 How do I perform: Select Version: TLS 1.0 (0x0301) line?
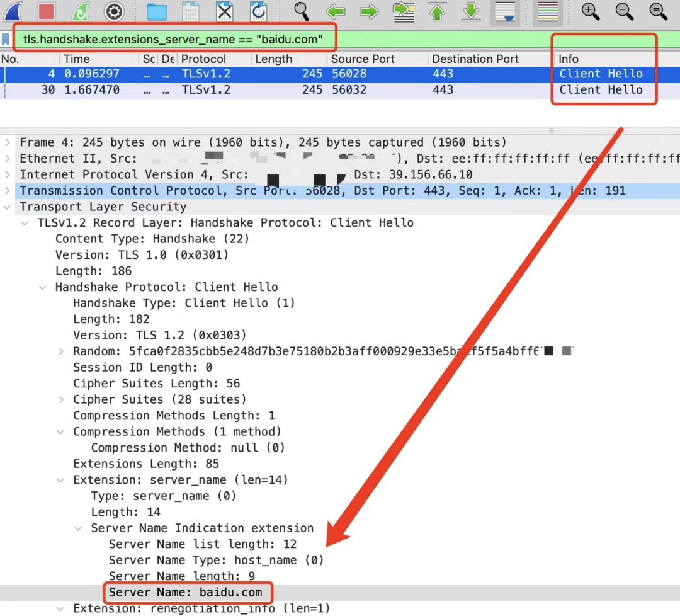click(142, 255)
